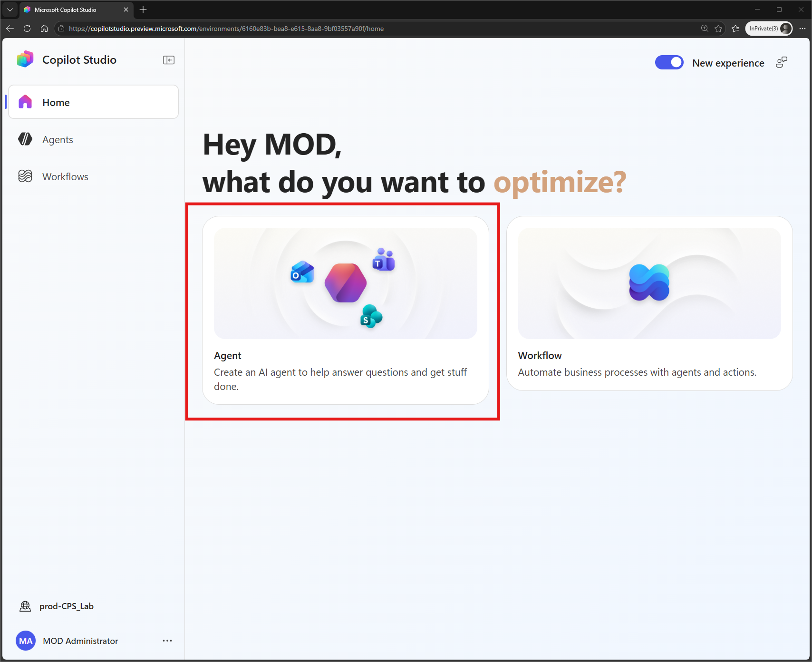Expand the tab search dropdown arrow

[10, 10]
